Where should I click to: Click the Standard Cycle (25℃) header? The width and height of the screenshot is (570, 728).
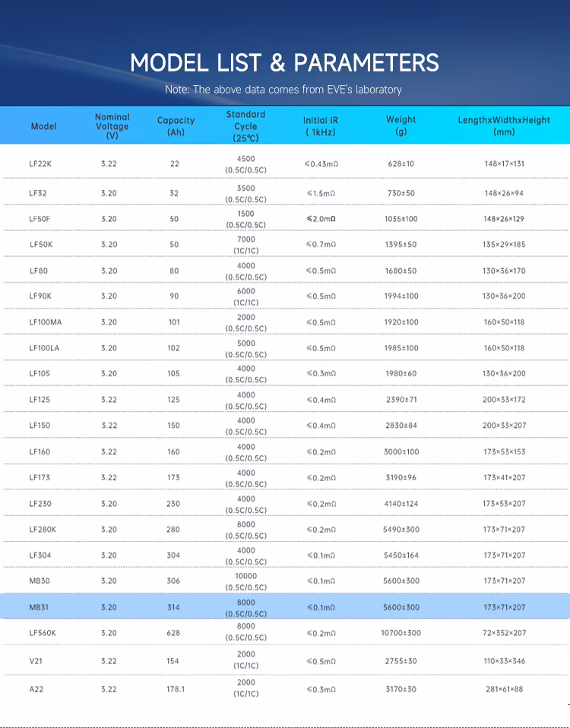245,126
